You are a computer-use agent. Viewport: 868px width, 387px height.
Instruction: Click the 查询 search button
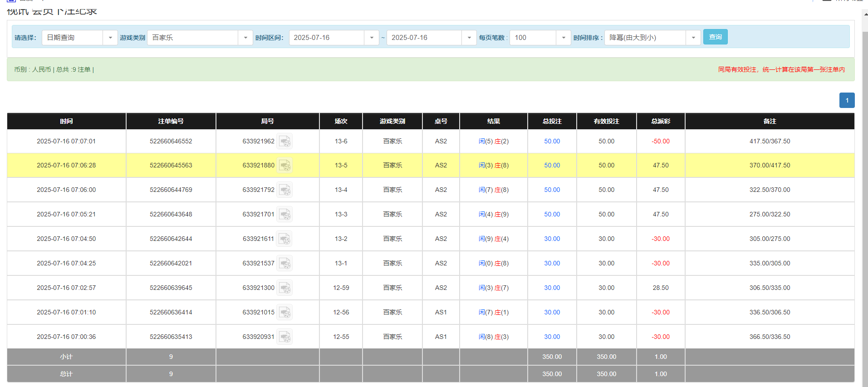715,37
